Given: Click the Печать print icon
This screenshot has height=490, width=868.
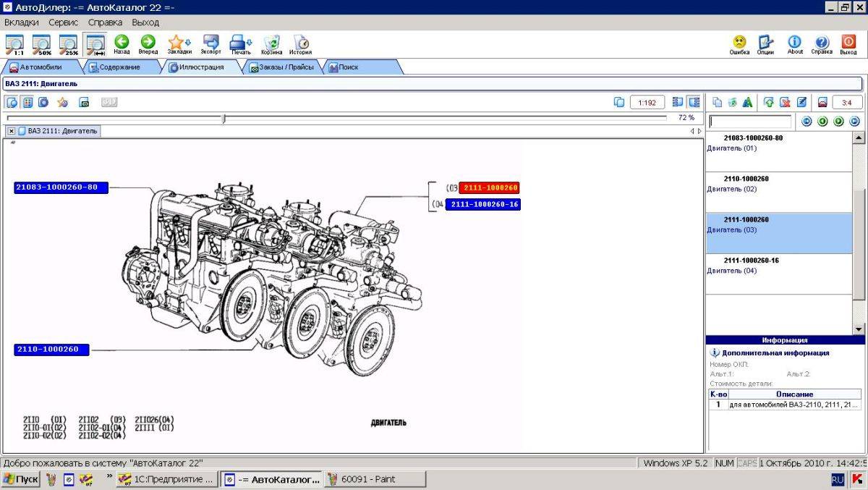Looking at the screenshot, I should coord(238,42).
